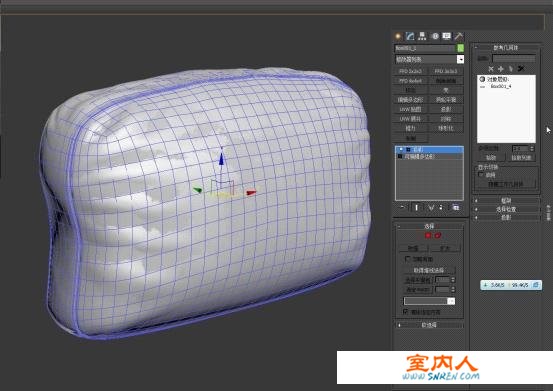This screenshot has width=553, height=391.
Task: Click the FFD (box) modifier button
Action: [x=410, y=81]
